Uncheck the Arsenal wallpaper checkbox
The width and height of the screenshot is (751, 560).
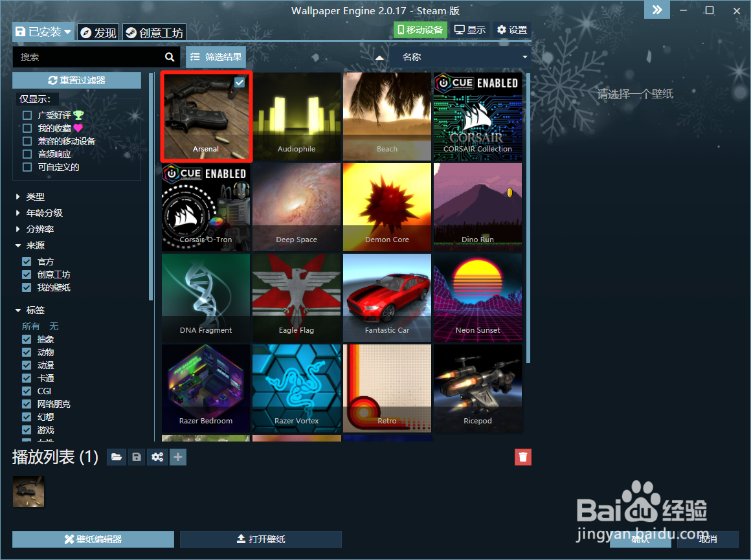click(x=240, y=82)
